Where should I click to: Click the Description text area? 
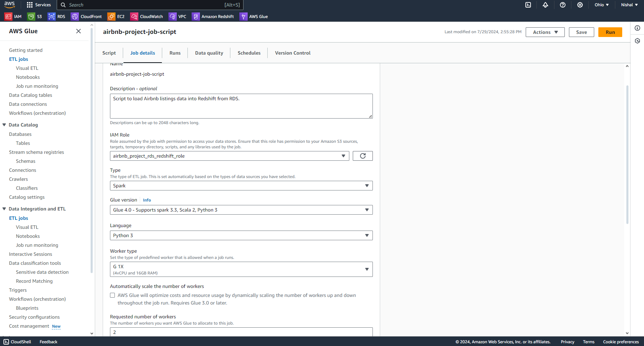tap(241, 106)
